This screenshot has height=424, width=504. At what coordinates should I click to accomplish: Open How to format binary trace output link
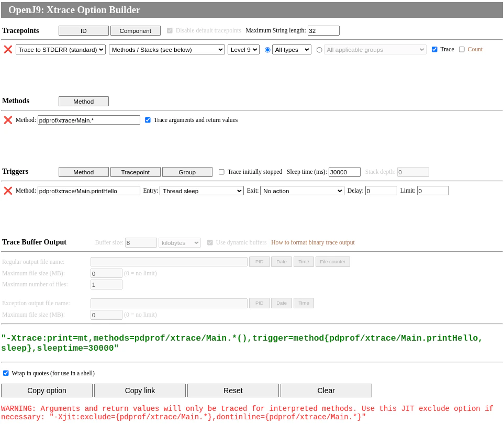click(313, 243)
